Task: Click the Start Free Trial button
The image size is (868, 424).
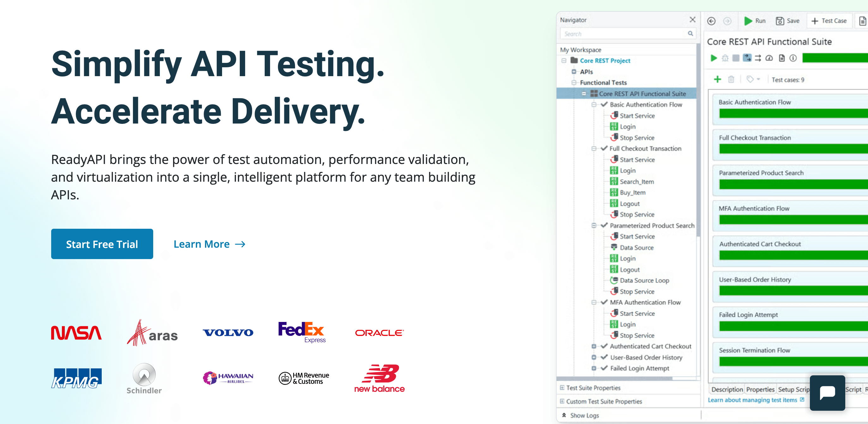Action: point(102,244)
